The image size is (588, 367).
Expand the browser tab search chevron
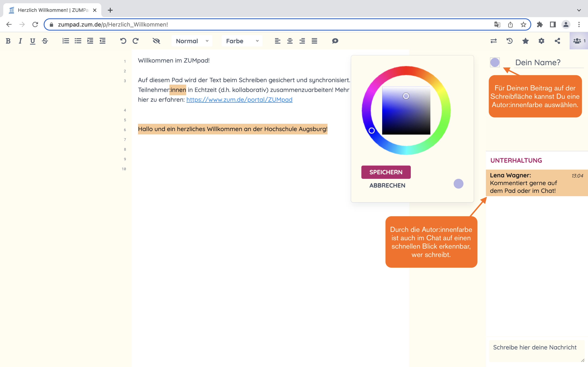click(579, 10)
